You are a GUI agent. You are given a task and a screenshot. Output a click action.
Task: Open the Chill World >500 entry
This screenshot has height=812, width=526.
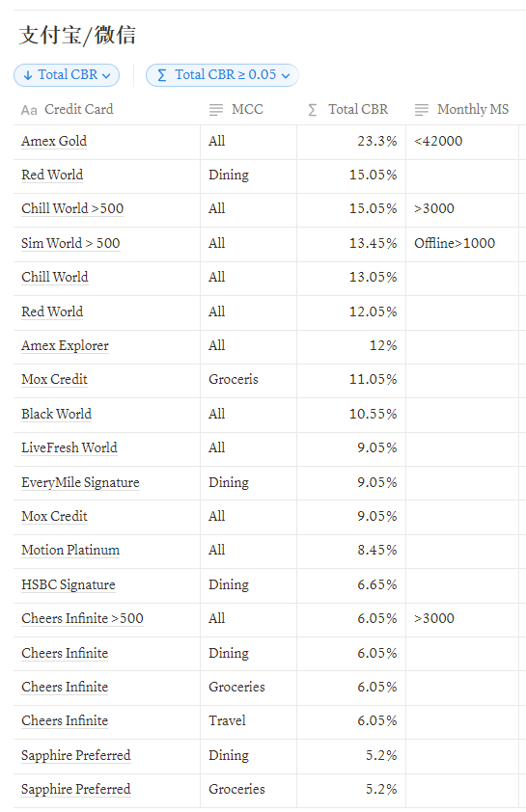pyautogui.click(x=72, y=208)
